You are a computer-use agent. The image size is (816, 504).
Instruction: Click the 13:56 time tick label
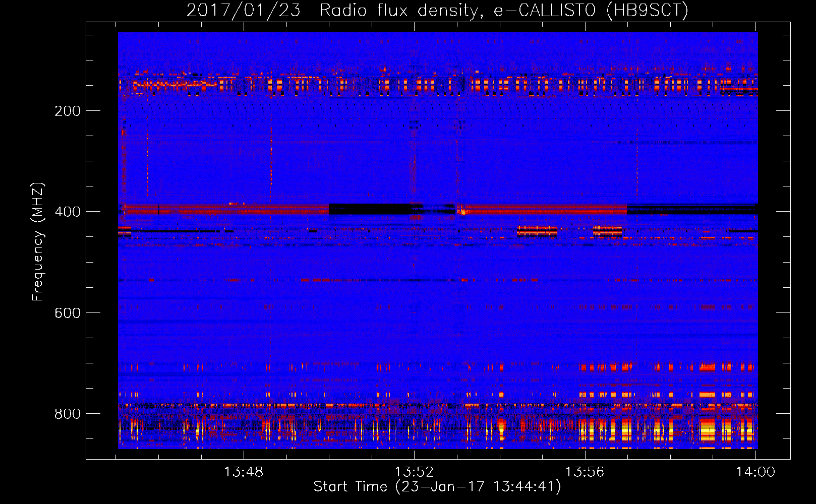585,472
